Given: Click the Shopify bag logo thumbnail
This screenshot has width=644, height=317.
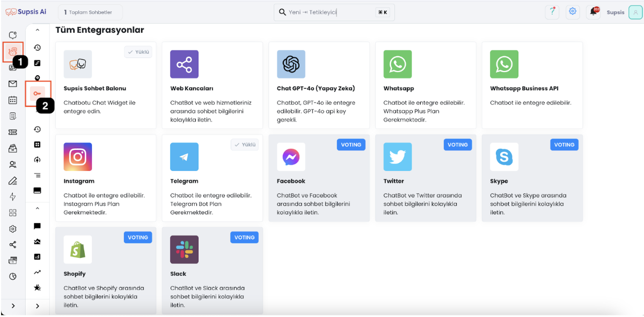Looking at the screenshot, I should click(78, 249).
